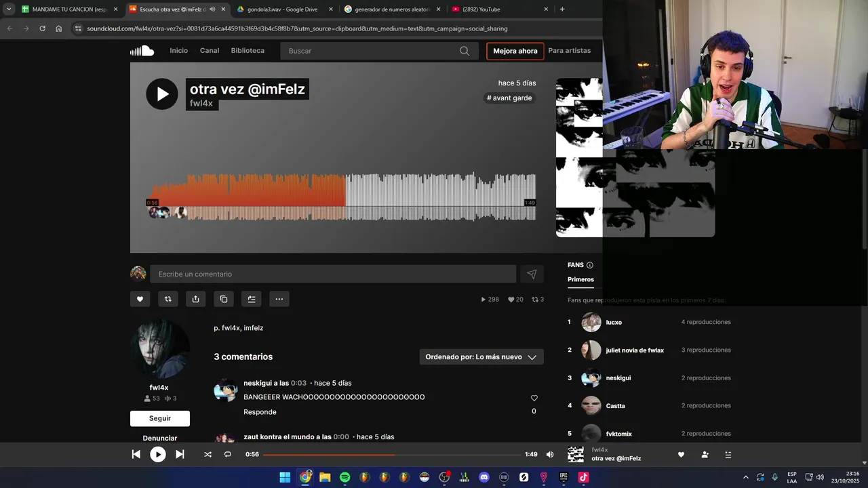The image size is (868, 488).
Task: Mute with the volume icon
Action: tap(550, 455)
